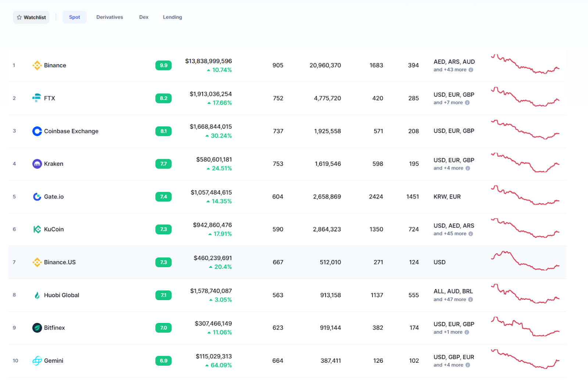Click the volume value $460,239,691
The height and width of the screenshot is (380, 588).
[x=213, y=258]
